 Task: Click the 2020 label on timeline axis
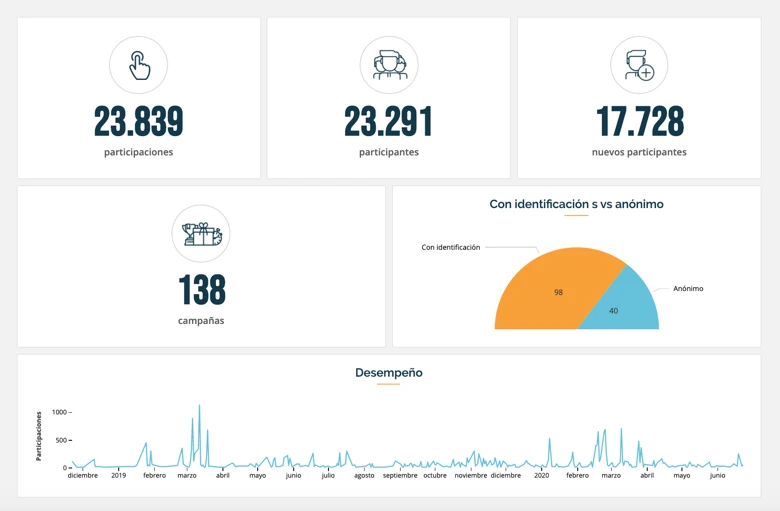click(541, 476)
